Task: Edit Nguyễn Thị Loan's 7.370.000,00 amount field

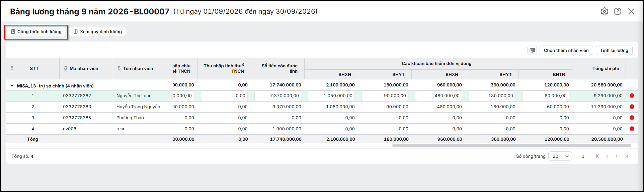Action: pos(278,95)
